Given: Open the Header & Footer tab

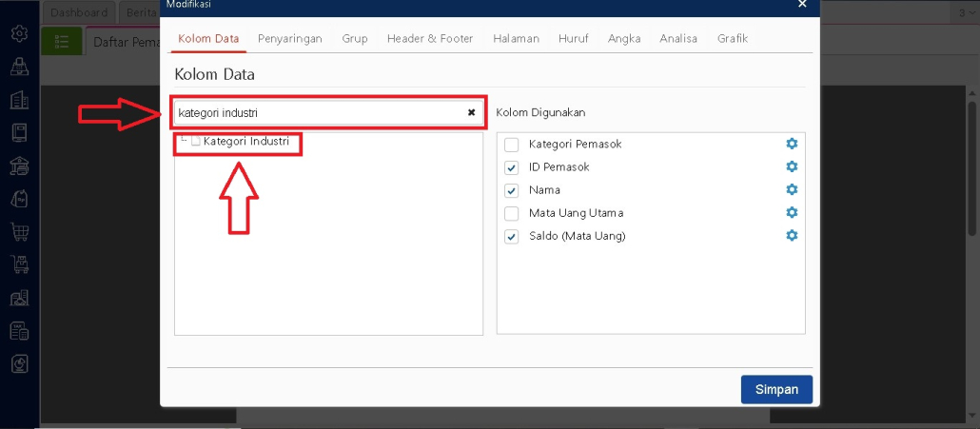Looking at the screenshot, I should pos(430,39).
